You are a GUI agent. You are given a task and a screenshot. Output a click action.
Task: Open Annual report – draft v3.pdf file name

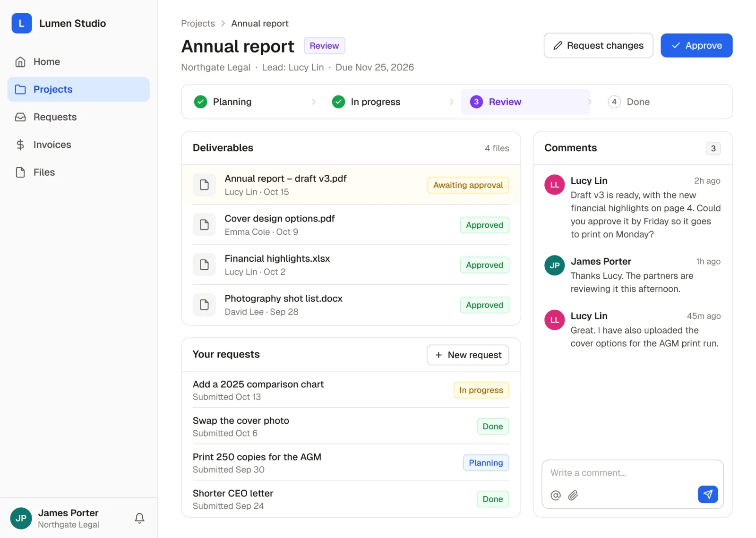(285, 179)
